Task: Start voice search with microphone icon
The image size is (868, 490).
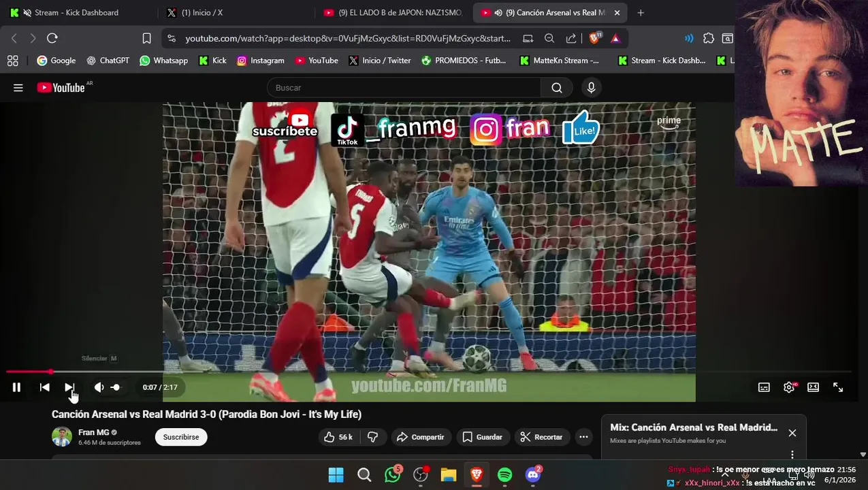Action: tap(591, 88)
